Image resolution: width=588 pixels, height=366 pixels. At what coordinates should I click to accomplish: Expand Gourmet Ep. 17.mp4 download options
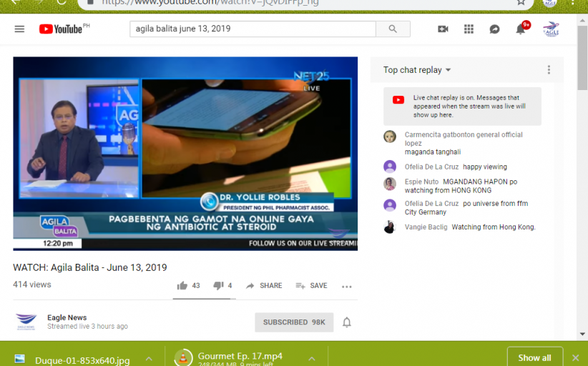tap(312, 358)
